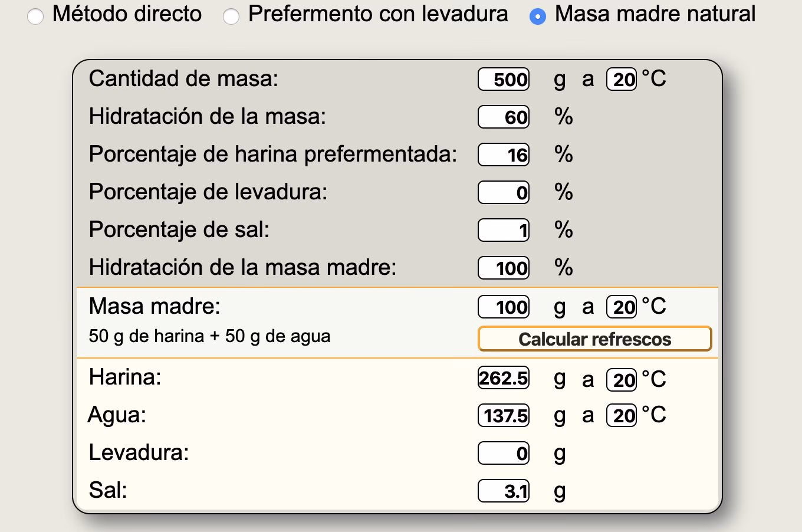The image size is (802, 532).
Task: Select the Porcentaje de levadura input showing 0
Action: (x=502, y=192)
